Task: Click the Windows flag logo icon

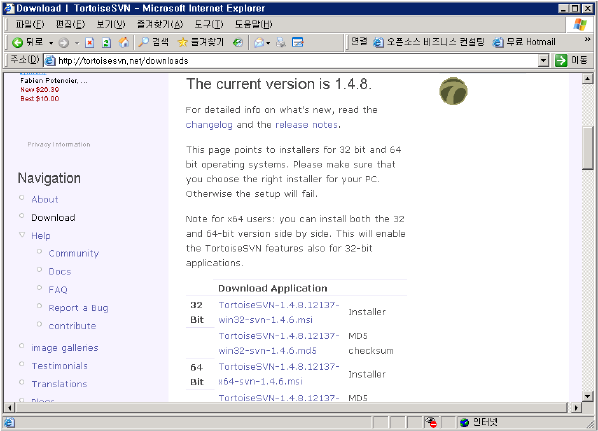Action: (580, 24)
